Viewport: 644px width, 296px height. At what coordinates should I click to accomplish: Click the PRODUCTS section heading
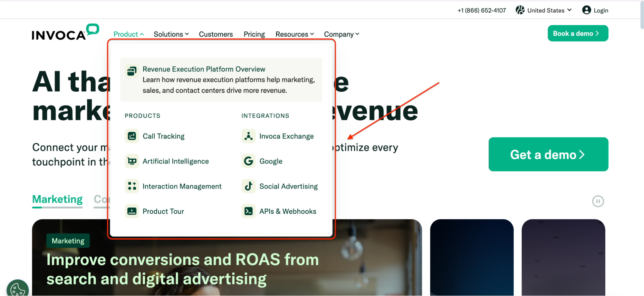142,116
